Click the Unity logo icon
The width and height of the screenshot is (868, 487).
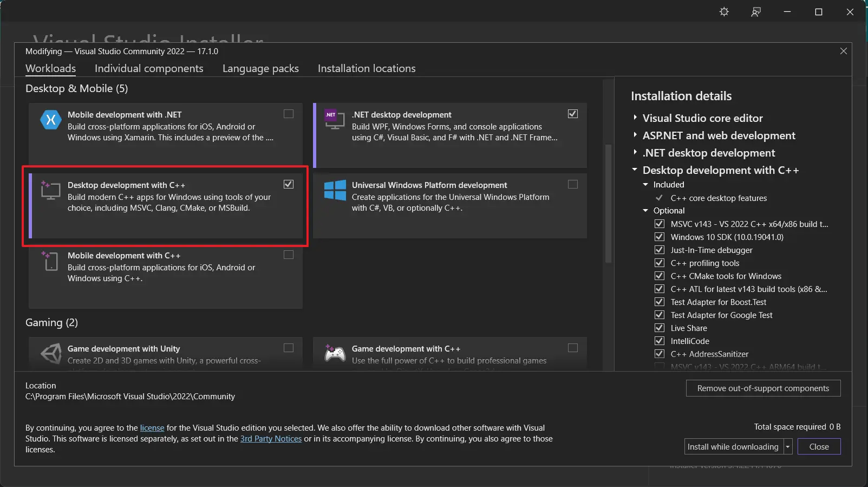point(51,354)
